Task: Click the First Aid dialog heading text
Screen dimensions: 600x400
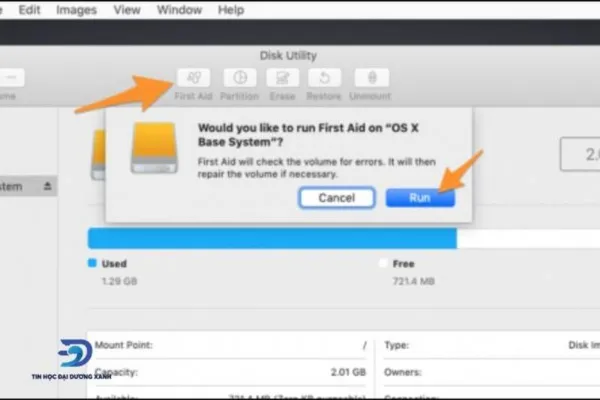Action: pyautogui.click(x=308, y=135)
